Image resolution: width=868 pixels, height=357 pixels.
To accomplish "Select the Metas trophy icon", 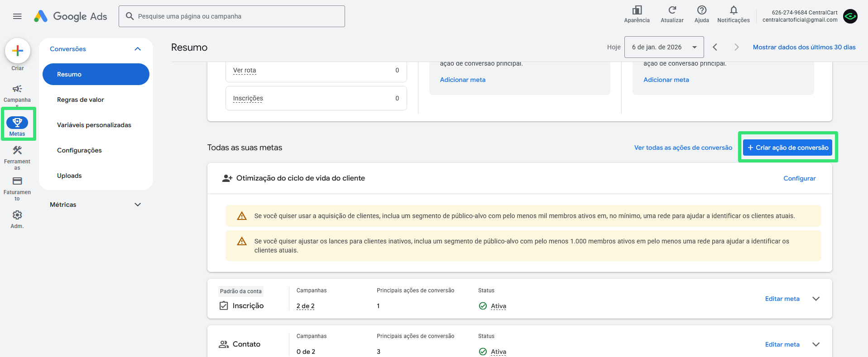I will pyautogui.click(x=17, y=123).
